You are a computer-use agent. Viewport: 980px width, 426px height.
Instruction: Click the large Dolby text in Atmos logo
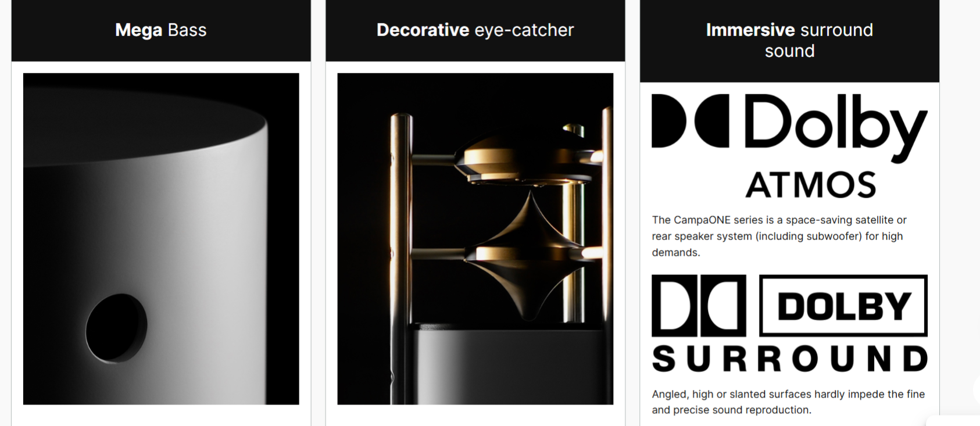[x=836, y=127]
